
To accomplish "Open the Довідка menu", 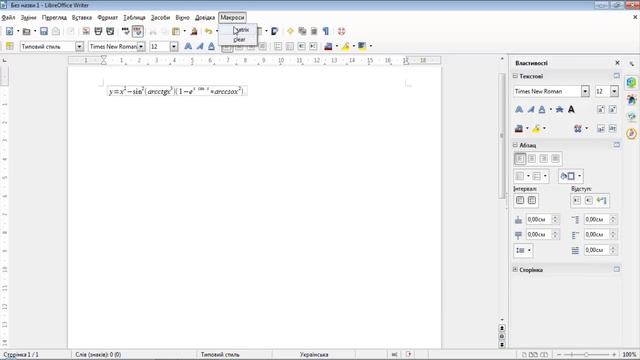I will click(x=205, y=18).
